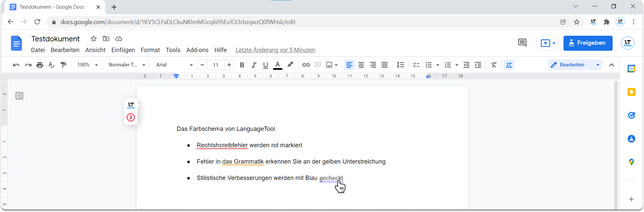Screen dimensions: 644x212
Task: Open bulleted list options arrow
Action: point(438,65)
